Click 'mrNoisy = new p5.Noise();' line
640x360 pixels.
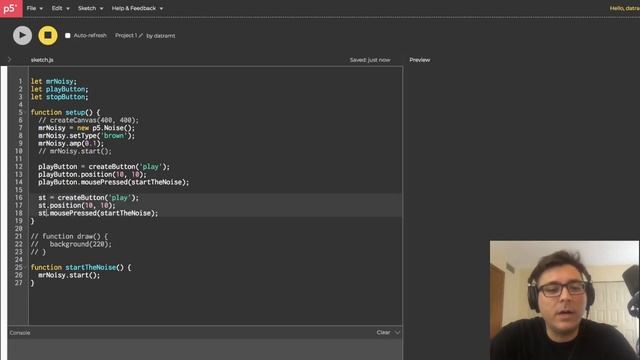87,128
